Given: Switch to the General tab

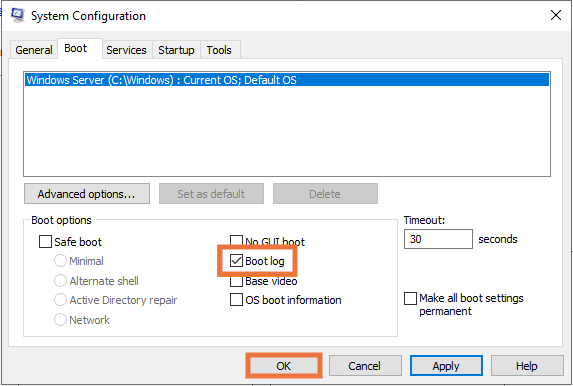Looking at the screenshot, I should [34, 50].
